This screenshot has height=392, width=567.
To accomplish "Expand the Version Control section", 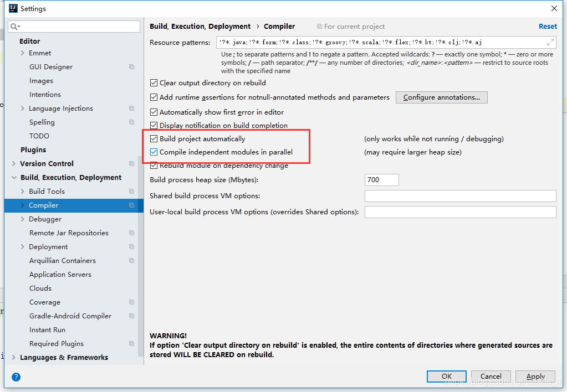I will (14, 164).
